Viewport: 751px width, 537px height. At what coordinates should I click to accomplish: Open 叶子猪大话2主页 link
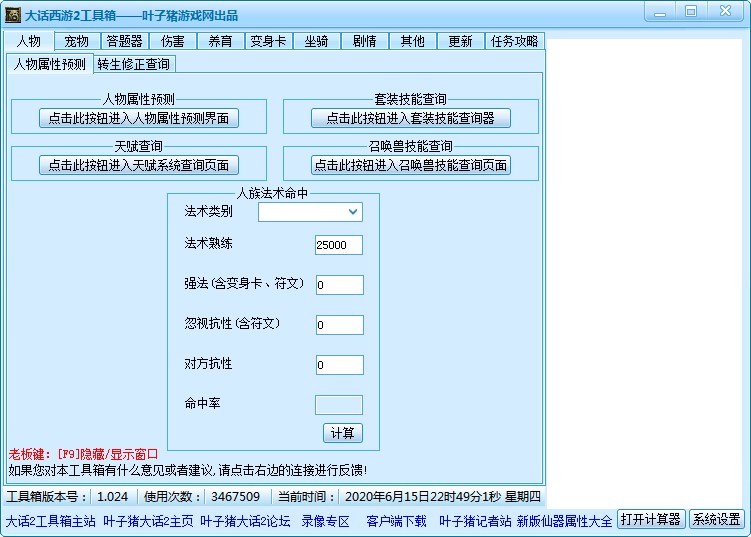(148, 521)
